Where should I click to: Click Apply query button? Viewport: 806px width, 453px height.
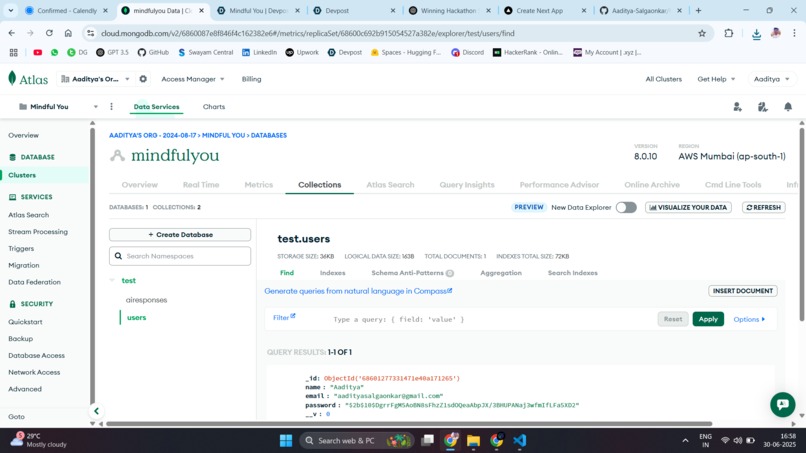click(708, 319)
